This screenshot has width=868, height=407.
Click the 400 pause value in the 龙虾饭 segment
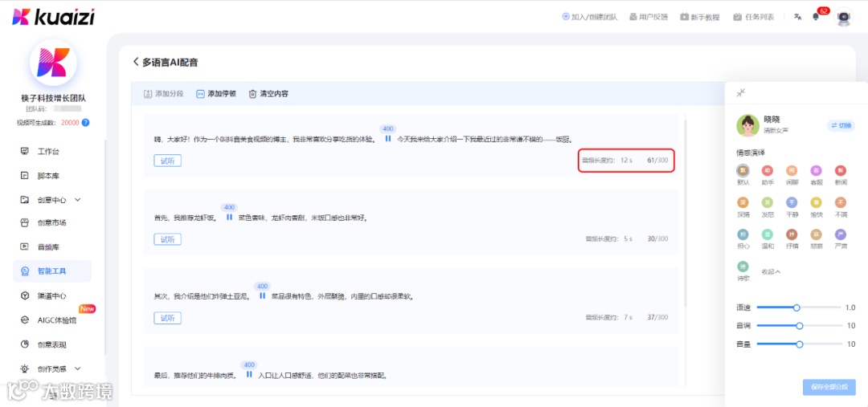(x=229, y=207)
